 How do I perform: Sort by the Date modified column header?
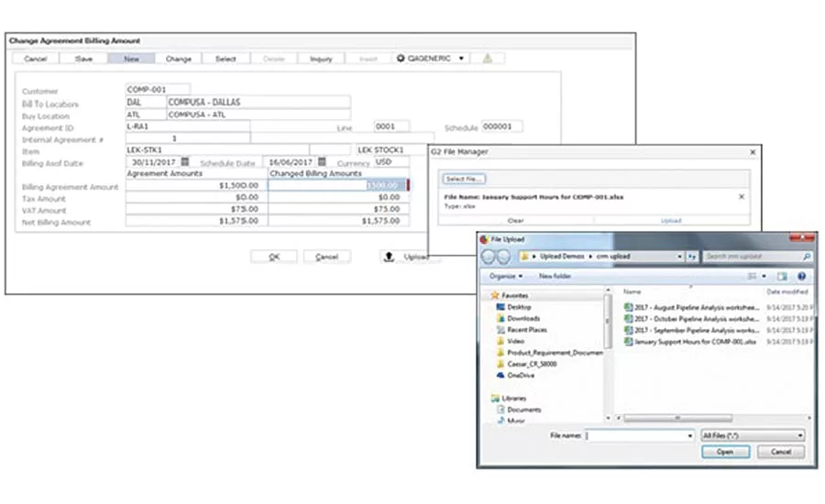[786, 292]
